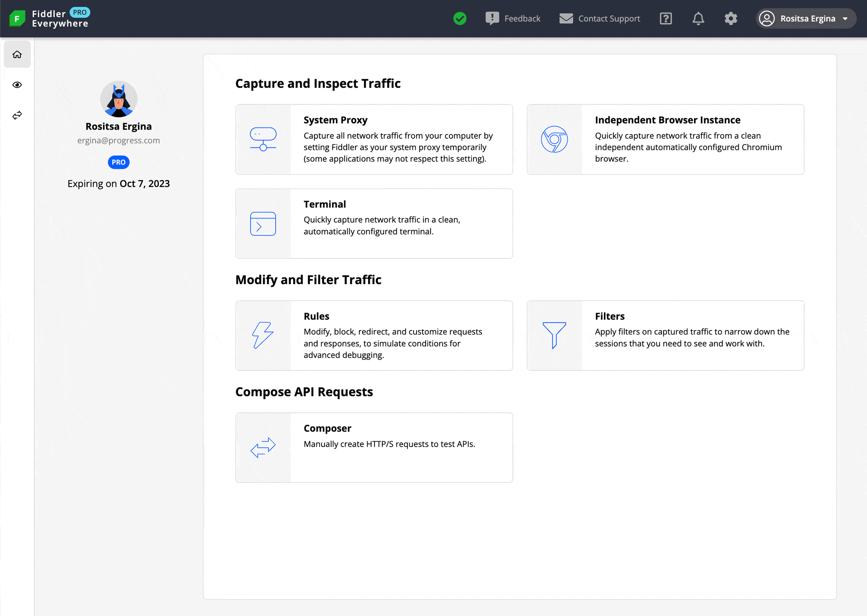Click the Rules lightning bolt icon
The height and width of the screenshot is (616, 867).
[x=263, y=335]
